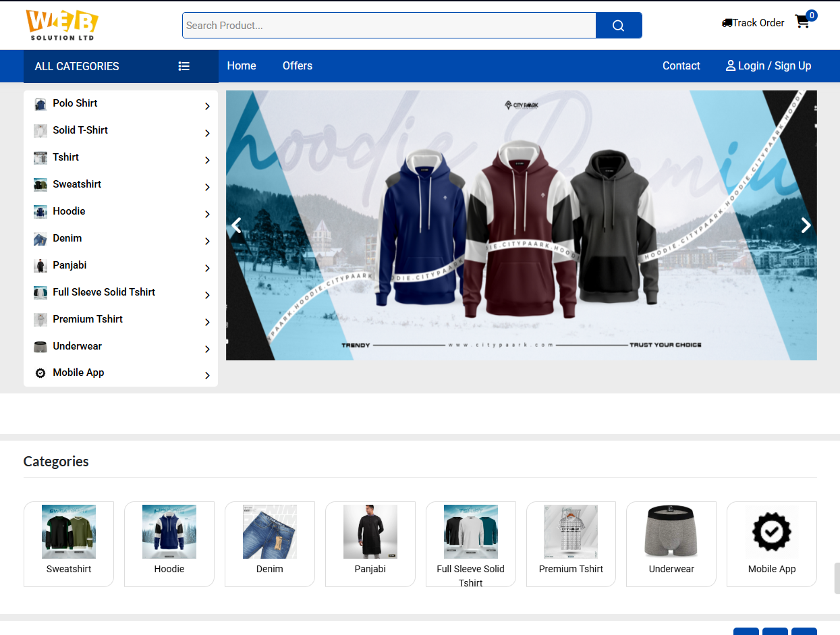Screen dimensions: 840x635
Task: Open the Hoodie category card
Action: click(x=169, y=544)
